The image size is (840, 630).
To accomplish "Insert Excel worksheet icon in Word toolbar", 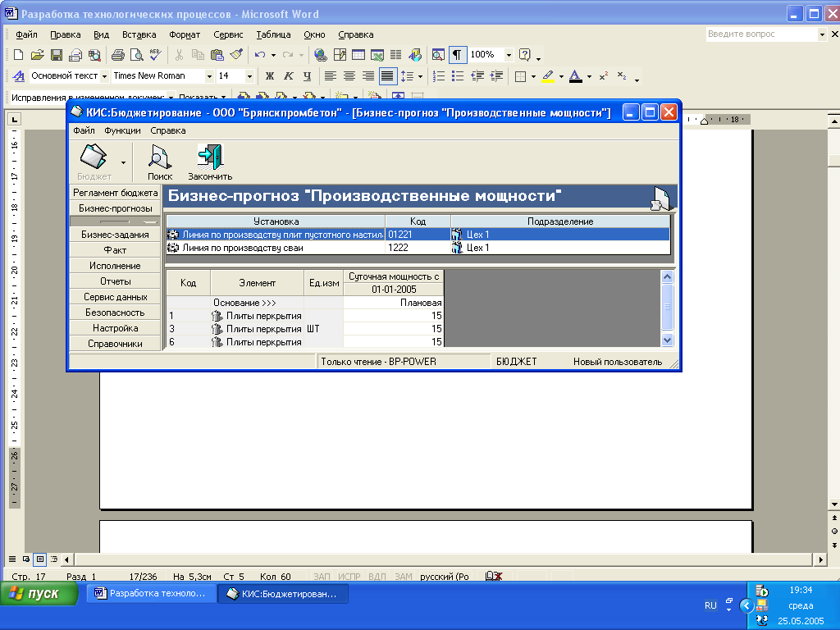I will click(x=377, y=55).
